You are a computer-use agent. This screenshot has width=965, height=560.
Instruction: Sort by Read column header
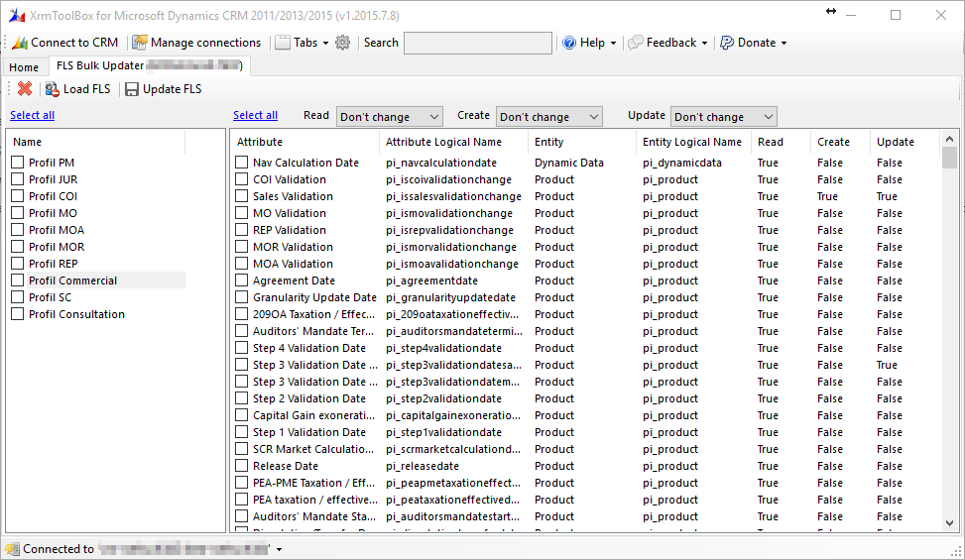click(x=782, y=142)
